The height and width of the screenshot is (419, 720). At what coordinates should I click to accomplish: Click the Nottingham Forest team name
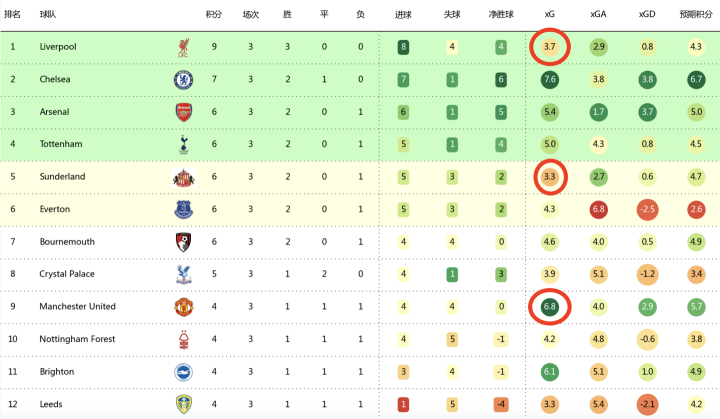point(77,339)
